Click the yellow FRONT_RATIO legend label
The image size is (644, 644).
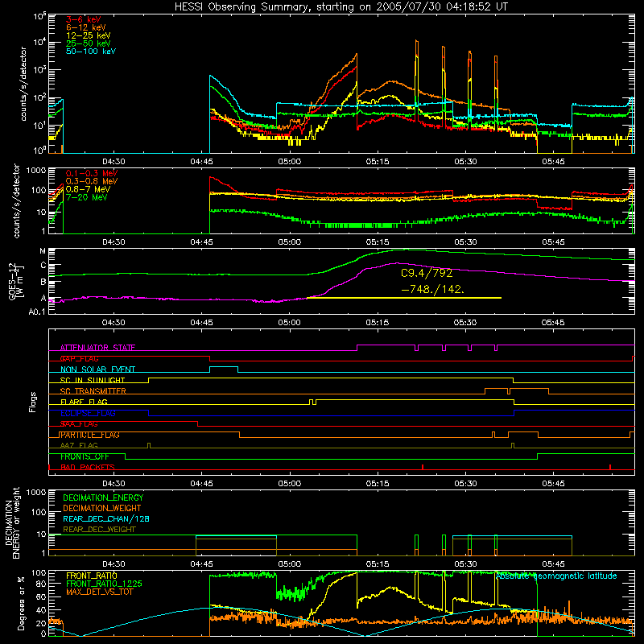pos(92,576)
